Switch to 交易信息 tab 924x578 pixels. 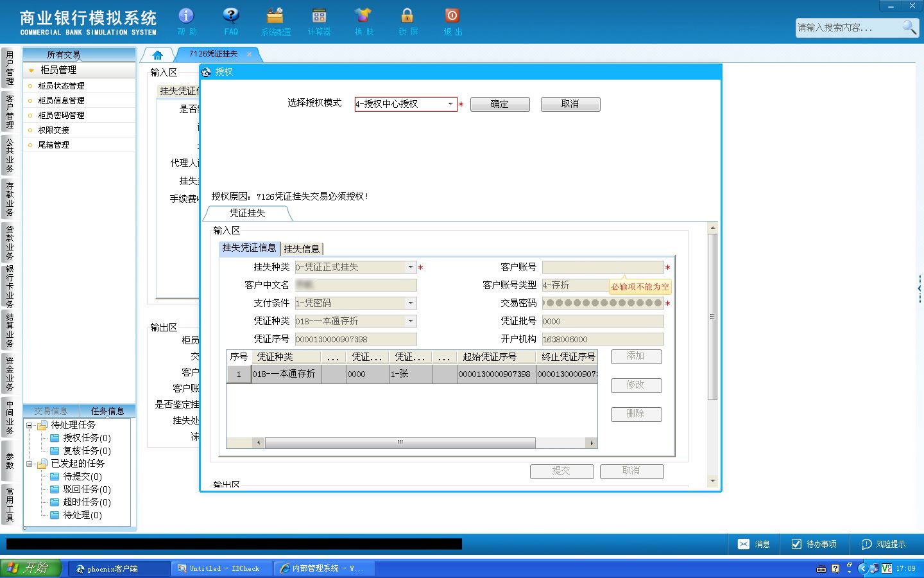pyautogui.click(x=51, y=411)
